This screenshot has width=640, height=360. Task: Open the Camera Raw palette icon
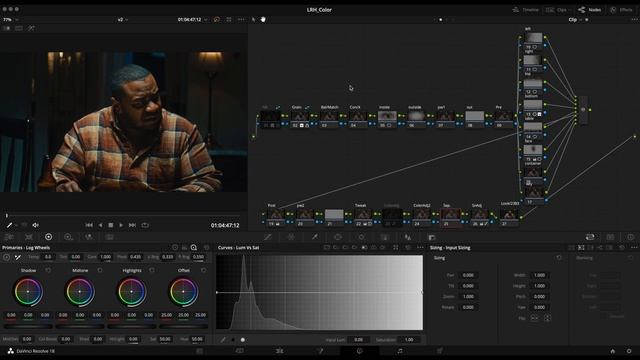pos(9,237)
